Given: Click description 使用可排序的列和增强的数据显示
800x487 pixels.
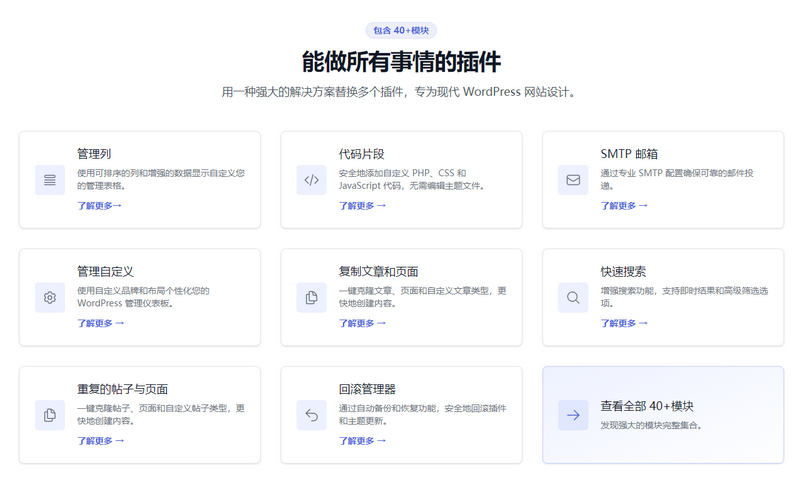Looking at the screenshot, I should [161, 180].
